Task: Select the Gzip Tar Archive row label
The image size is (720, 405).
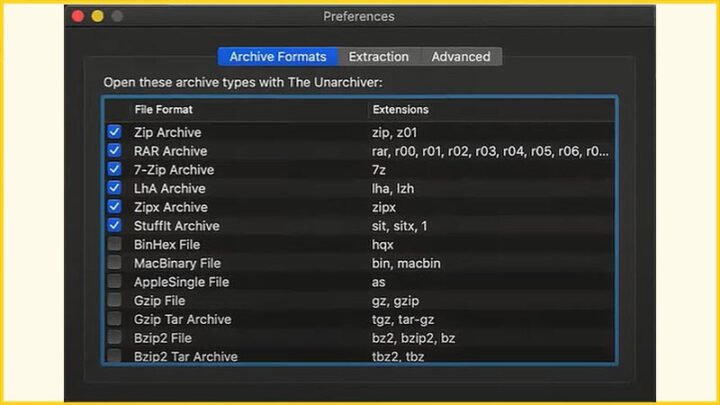Action: point(182,319)
